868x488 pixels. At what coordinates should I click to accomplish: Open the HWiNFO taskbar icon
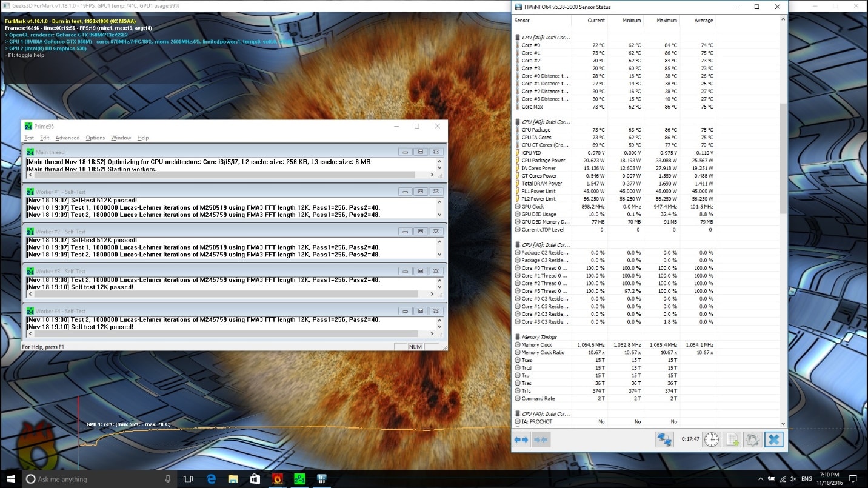pos(321,479)
